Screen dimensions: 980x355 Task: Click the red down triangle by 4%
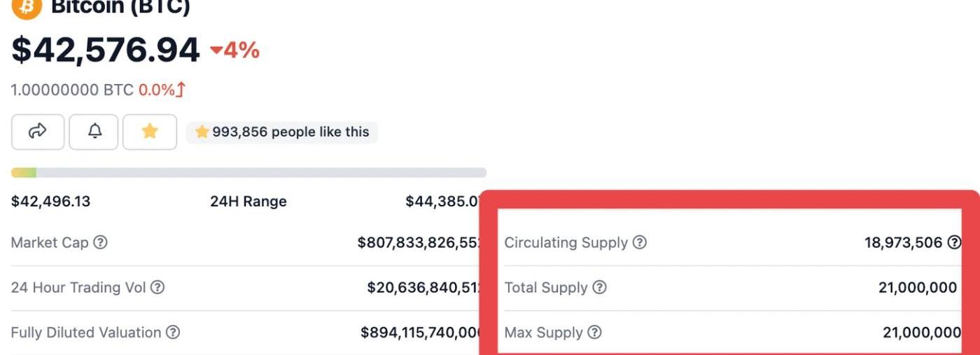coord(216,50)
